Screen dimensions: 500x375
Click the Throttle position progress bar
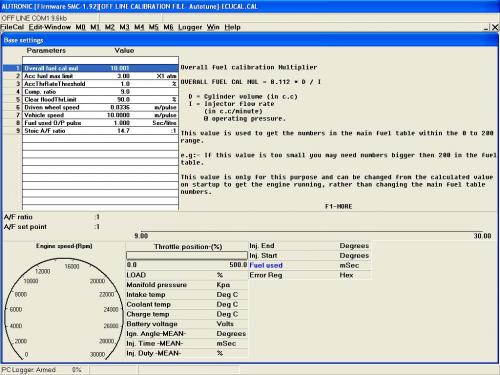187,256
